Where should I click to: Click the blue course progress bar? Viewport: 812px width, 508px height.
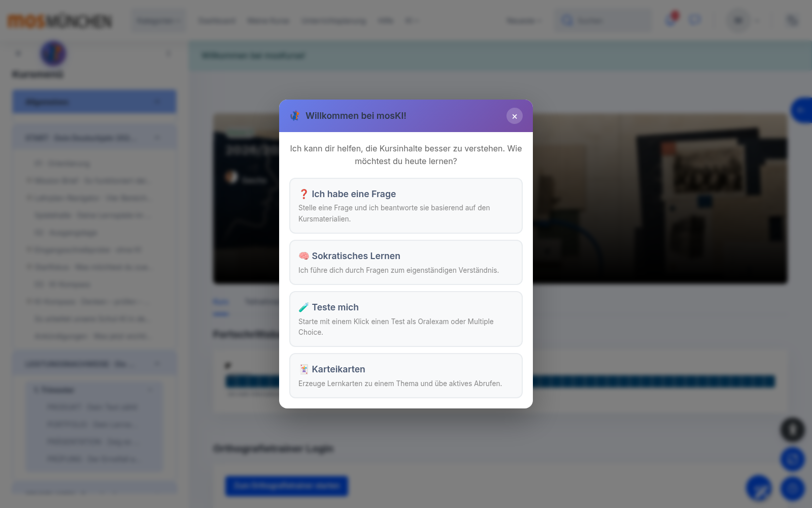(500, 381)
